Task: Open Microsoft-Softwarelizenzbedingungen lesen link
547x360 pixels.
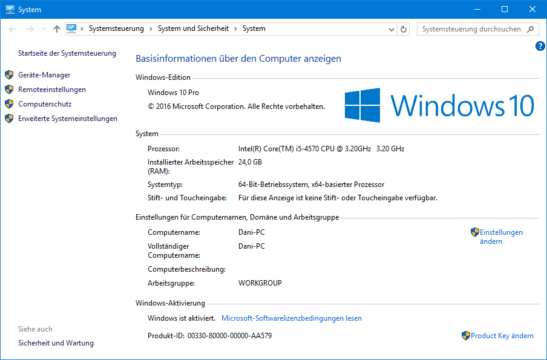Action: click(x=292, y=318)
